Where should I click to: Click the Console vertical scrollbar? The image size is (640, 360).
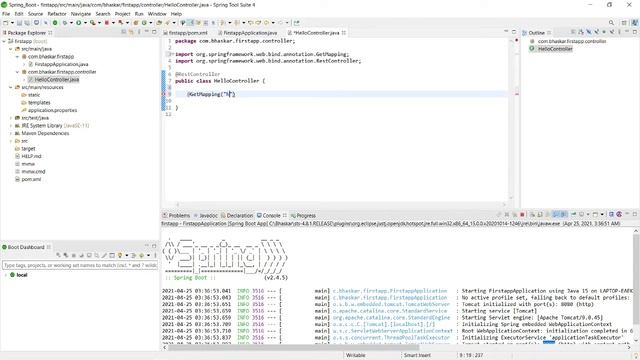point(636,286)
